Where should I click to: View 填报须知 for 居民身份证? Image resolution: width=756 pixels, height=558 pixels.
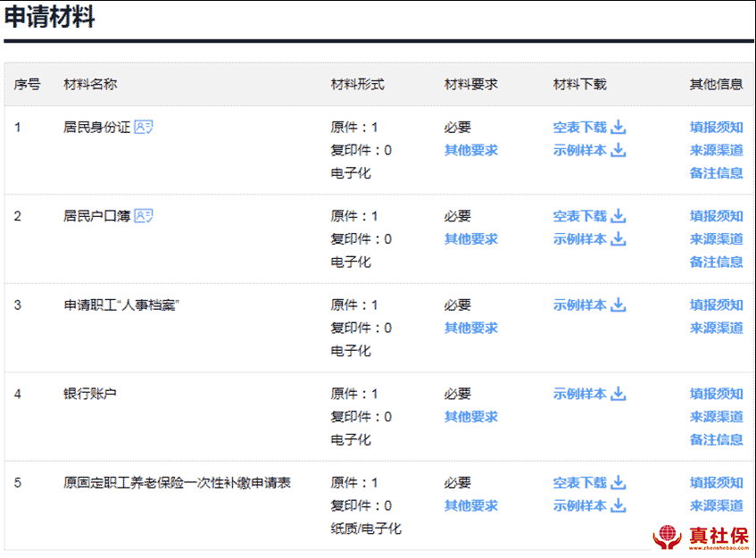tap(716, 127)
